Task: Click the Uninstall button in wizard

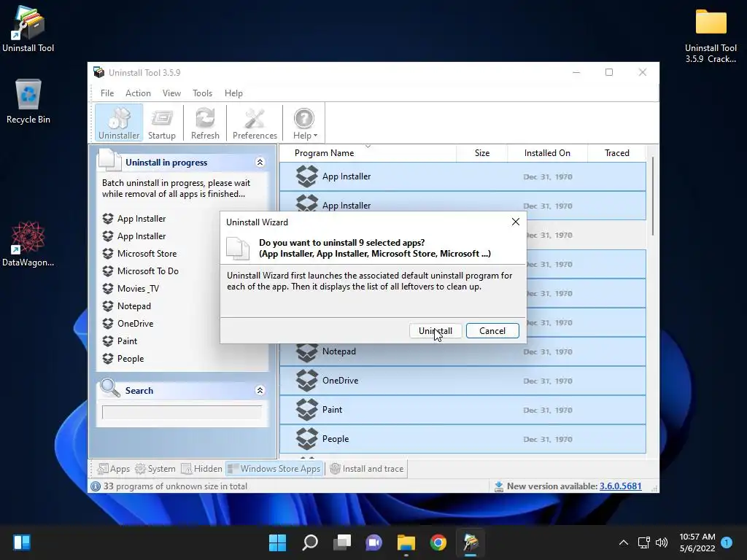Action: point(436,331)
